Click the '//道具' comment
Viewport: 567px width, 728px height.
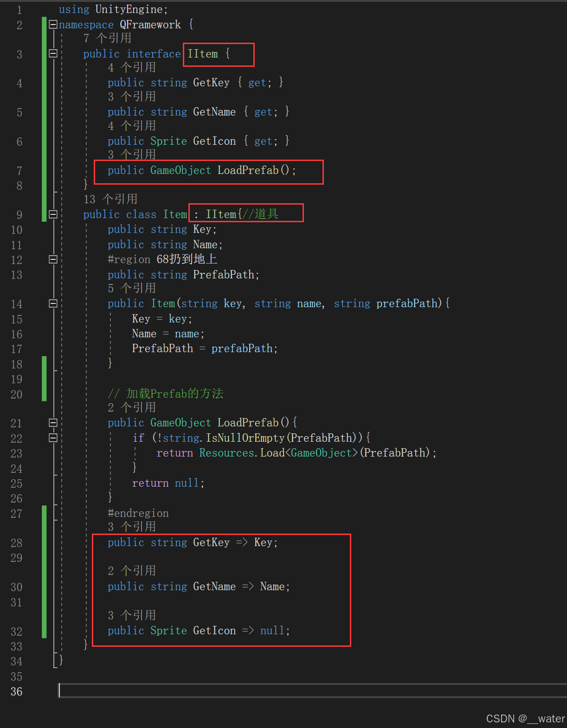260,214
